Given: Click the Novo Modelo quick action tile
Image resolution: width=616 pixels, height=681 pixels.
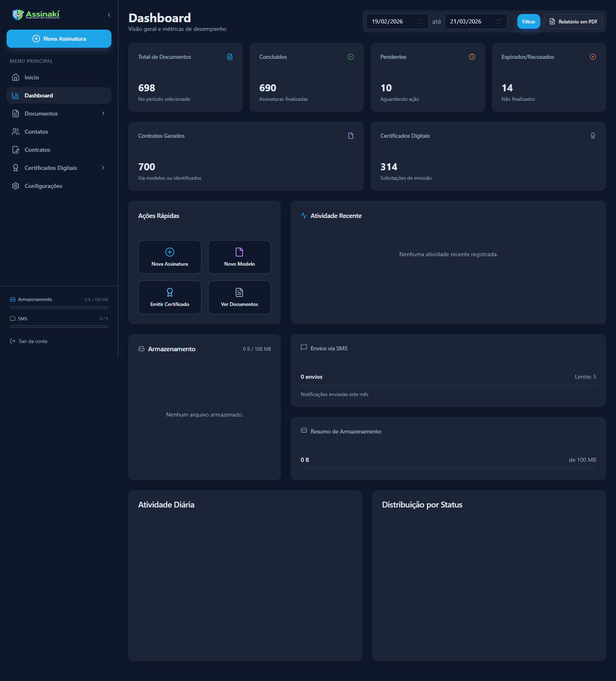Looking at the screenshot, I should (239, 257).
